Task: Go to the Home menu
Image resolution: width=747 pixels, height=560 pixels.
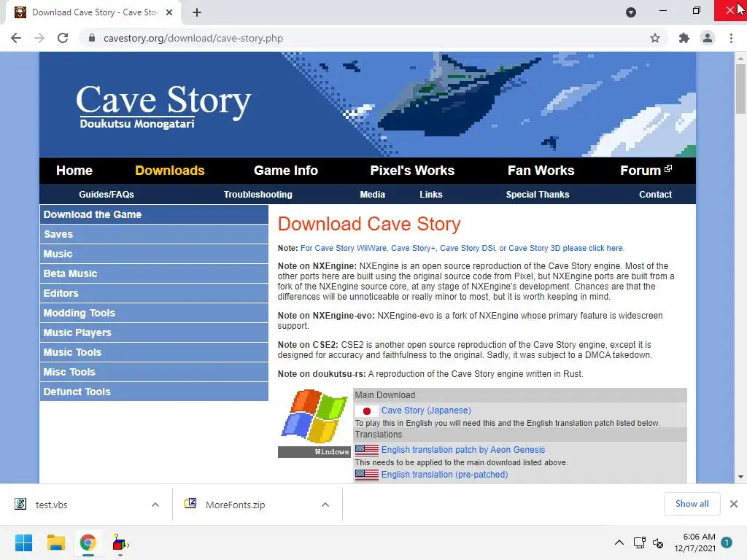Action: [74, 171]
